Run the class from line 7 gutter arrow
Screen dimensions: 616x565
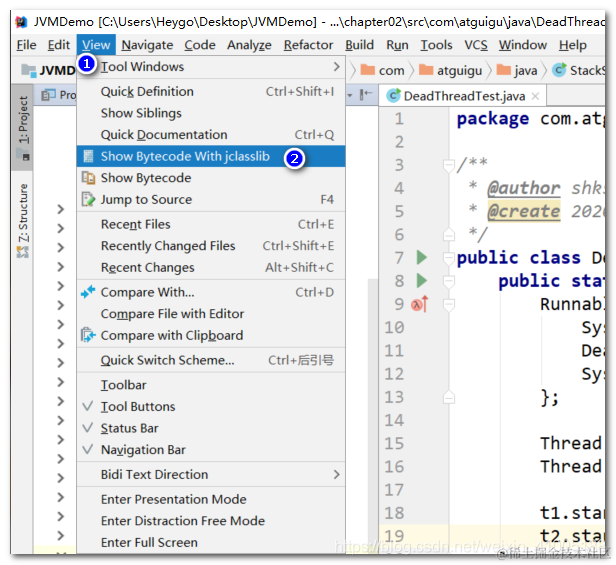click(422, 257)
